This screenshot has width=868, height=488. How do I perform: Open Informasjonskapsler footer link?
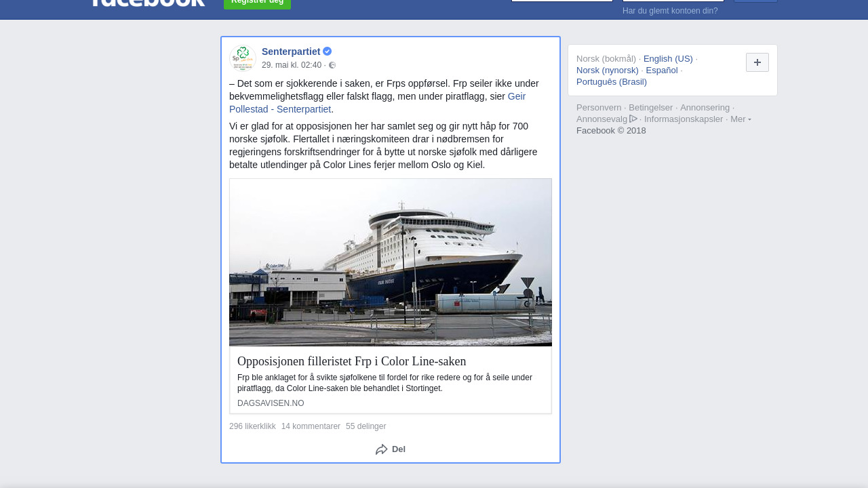[684, 119]
